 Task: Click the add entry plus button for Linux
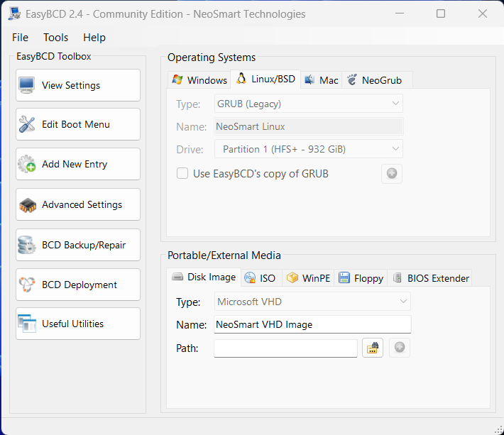point(392,173)
